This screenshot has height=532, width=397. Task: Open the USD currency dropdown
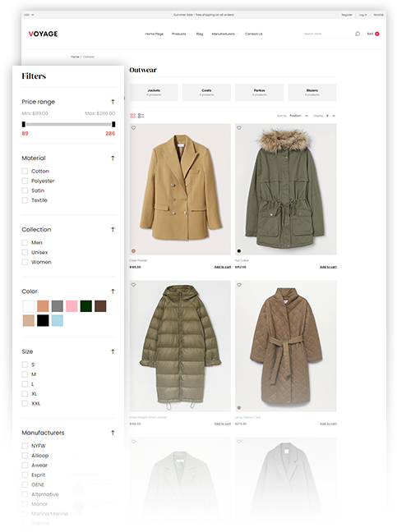point(29,15)
